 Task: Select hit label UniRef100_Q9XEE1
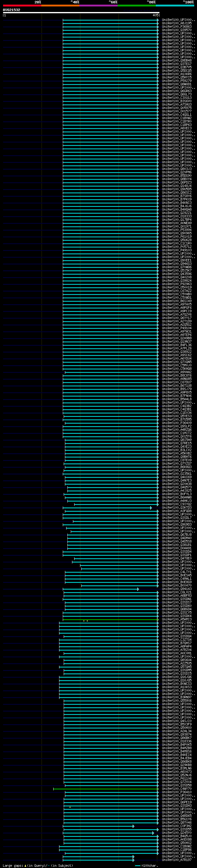(x=177, y=260)
